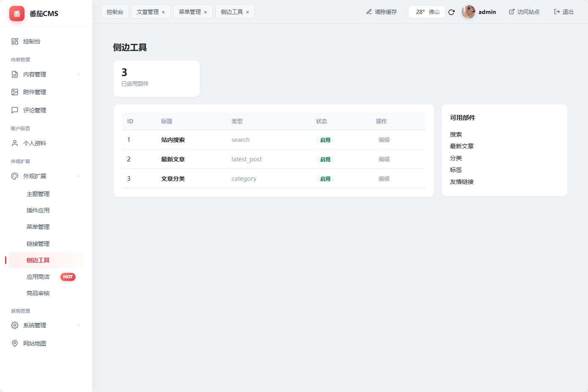Click the 外观扩展 palette icon

[15, 176]
